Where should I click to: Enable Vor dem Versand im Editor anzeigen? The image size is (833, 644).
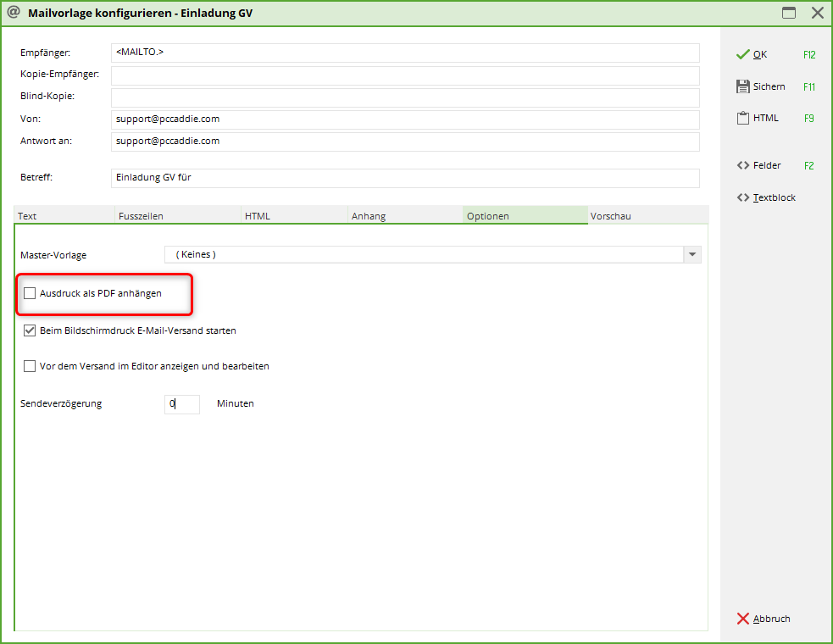[x=31, y=367]
